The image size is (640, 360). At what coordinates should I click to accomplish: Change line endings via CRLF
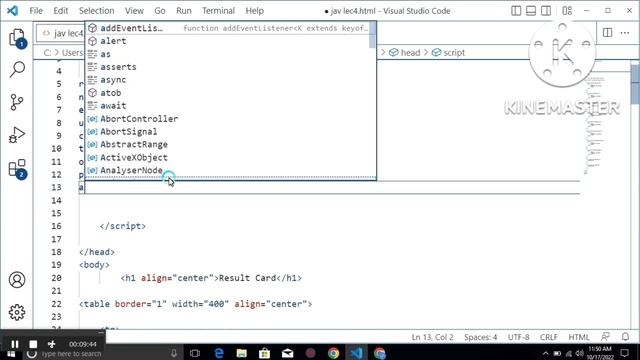click(549, 337)
